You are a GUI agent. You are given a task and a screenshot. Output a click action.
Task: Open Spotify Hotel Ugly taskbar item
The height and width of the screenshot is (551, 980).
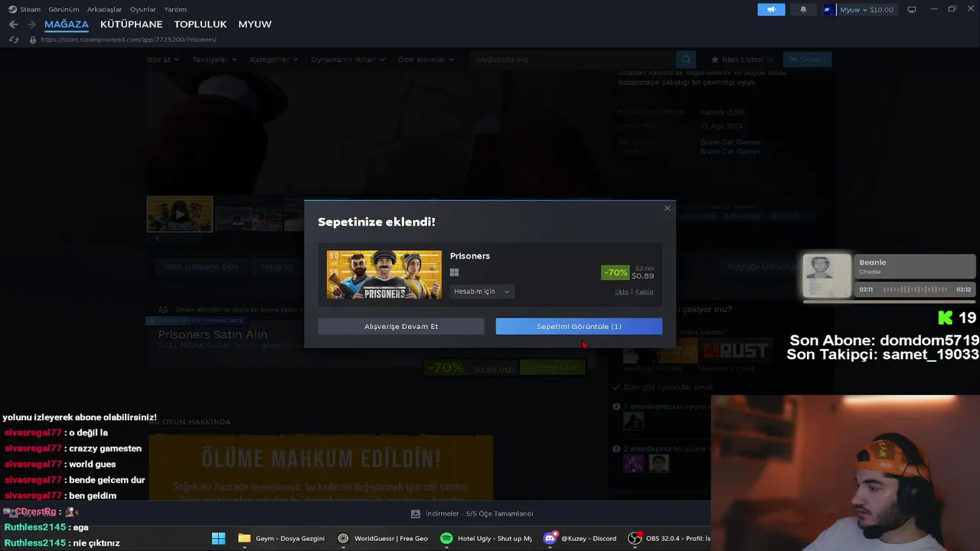tap(486, 539)
